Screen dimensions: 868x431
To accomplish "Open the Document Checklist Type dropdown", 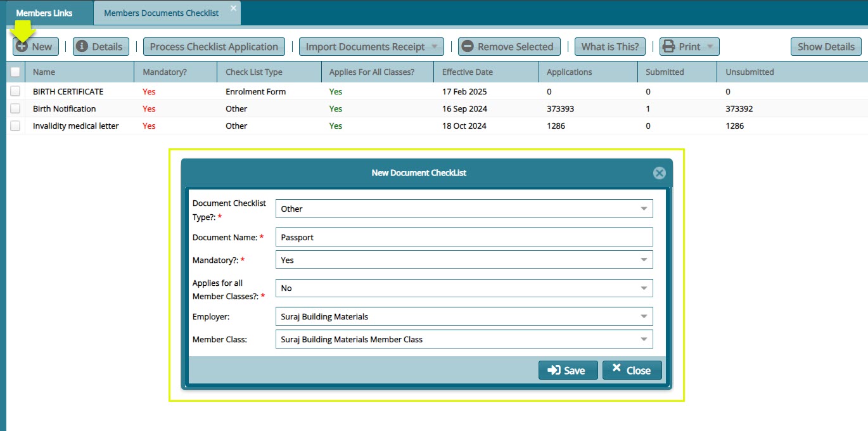I will (x=644, y=208).
